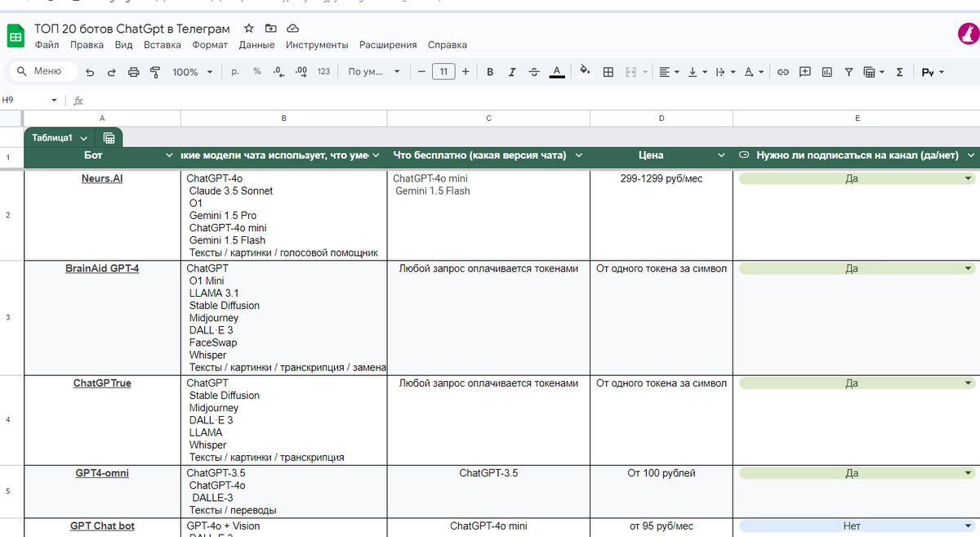Format the cell as percent

(256, 72)
